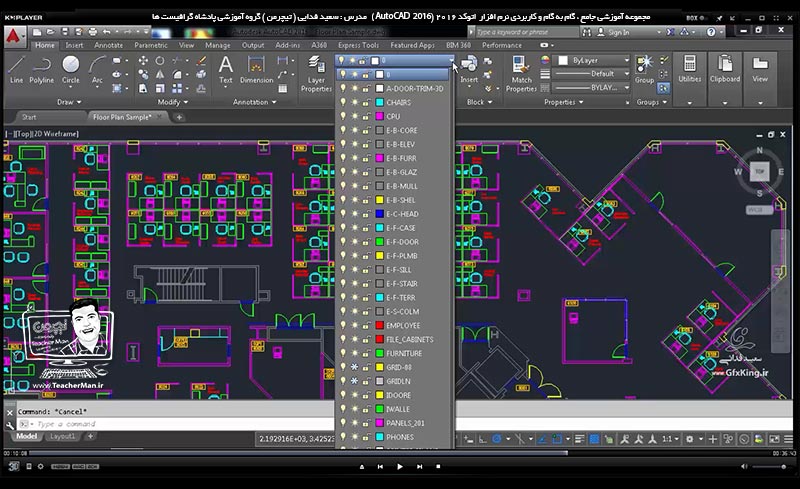800x489 pixels.
Task: Toggle lock on FURNITURE layer
Action: pos(366,353)
